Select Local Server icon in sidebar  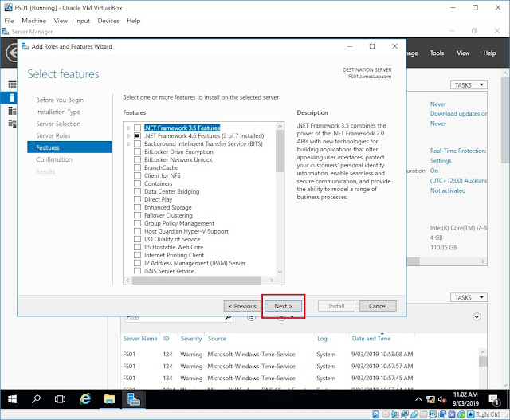12,97
